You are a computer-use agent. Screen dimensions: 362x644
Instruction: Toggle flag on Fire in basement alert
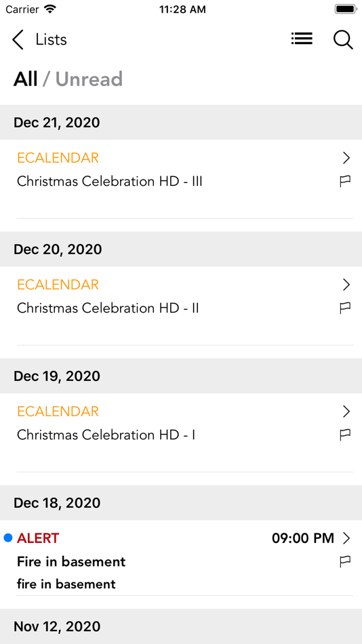point(345,561)
